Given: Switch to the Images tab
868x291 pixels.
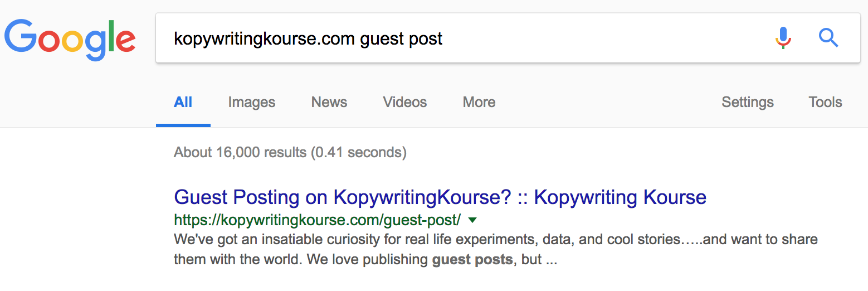Looking at the screenshot, I should coord(252,103).
